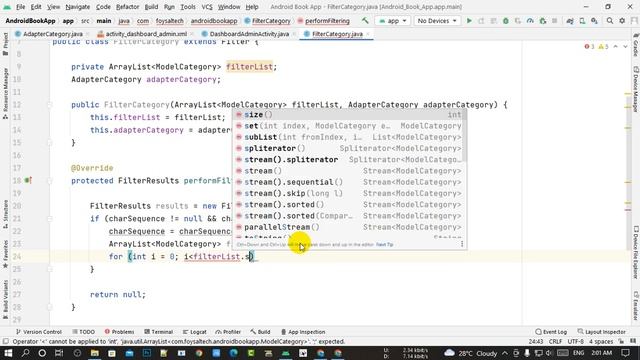Click the UTF-8 encoding status entry
Image resolution: width=640 pixels, height=360 pixels.
click(x=576, y=342)
